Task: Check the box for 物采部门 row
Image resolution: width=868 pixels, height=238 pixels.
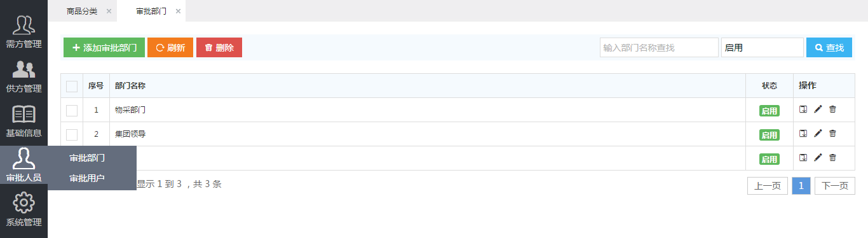Action: (72, 111)
